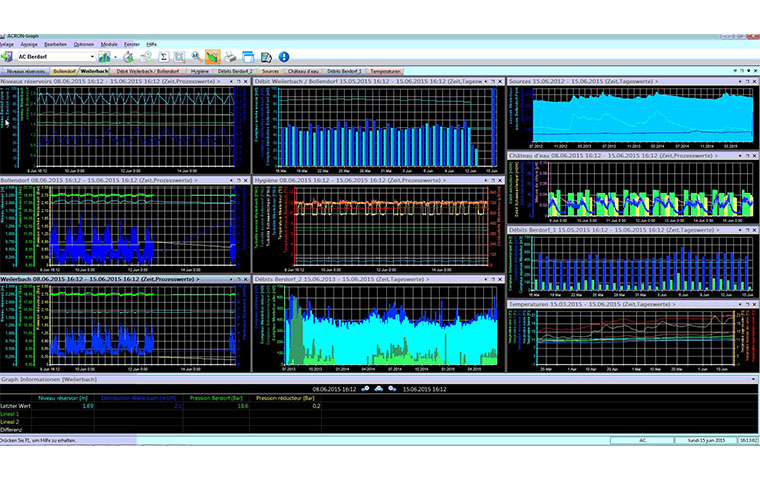The width and height of the screenshot is (760, 480).
Task: Click the zoom-to-fit toolbar icon
Action: tap(179, 57)
